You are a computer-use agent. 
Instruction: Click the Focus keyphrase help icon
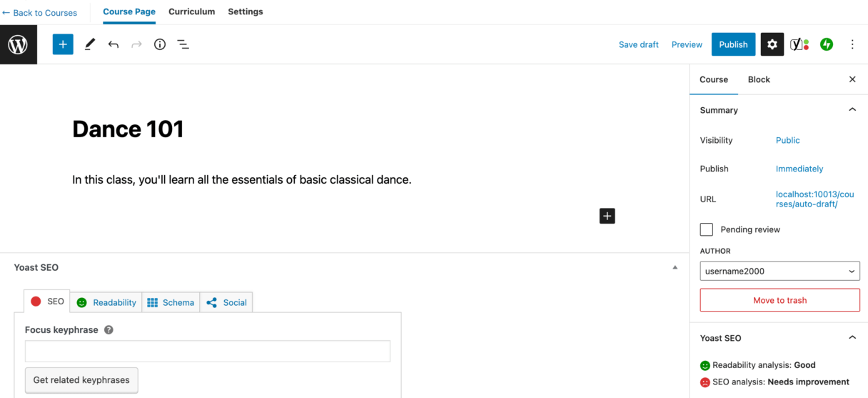[x=108, y=330]
